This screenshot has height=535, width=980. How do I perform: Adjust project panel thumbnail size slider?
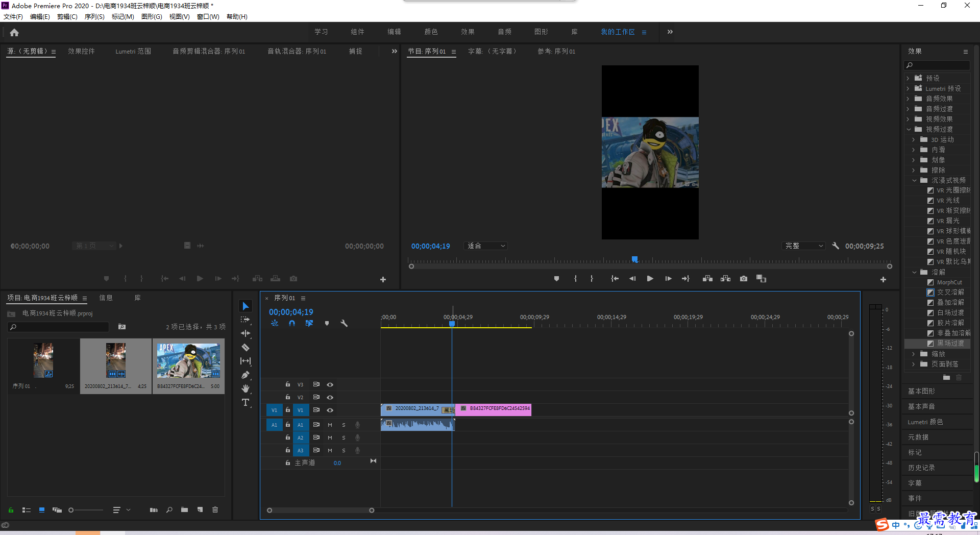(71, 510)
